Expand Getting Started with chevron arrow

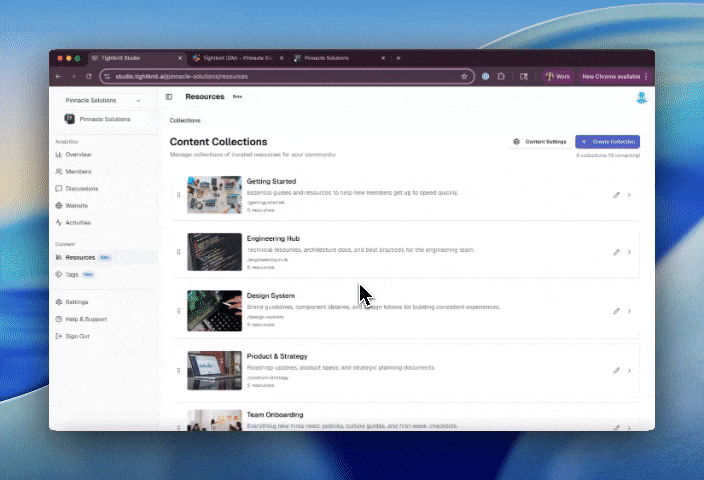[x=629, y=195]
